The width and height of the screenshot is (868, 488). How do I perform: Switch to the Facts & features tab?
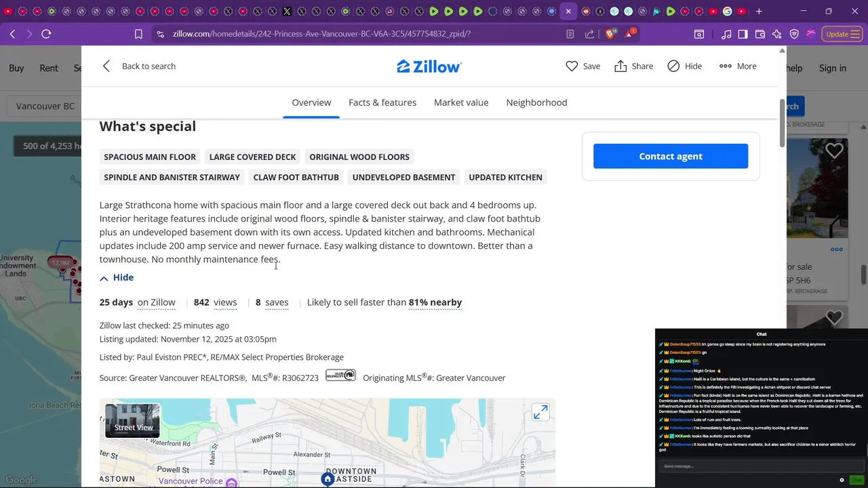[382, 102]
